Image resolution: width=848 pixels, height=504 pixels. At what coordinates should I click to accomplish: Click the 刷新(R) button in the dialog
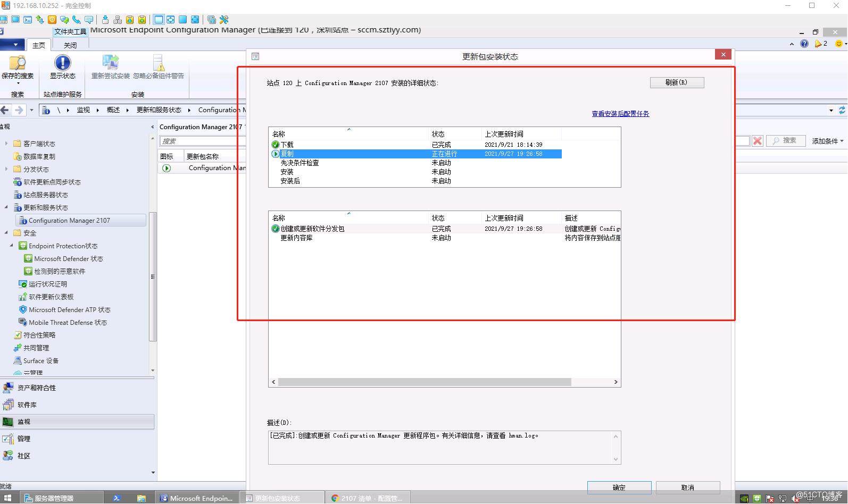677,82
